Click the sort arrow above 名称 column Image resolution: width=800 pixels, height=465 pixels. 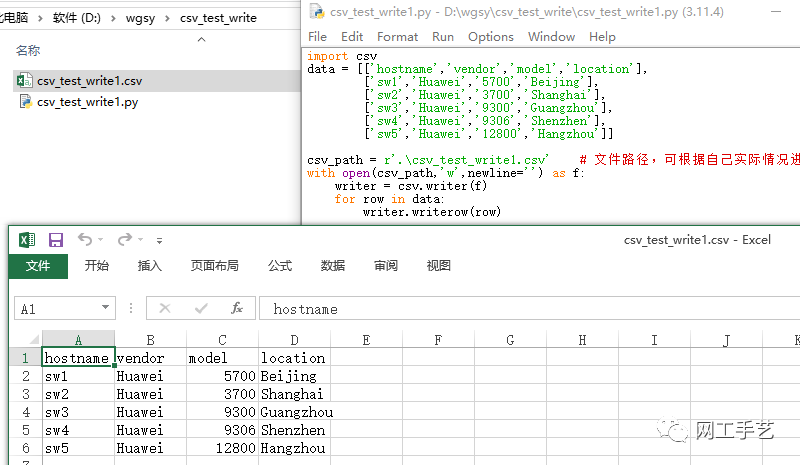pyautogui.click(x=202, y=39)
